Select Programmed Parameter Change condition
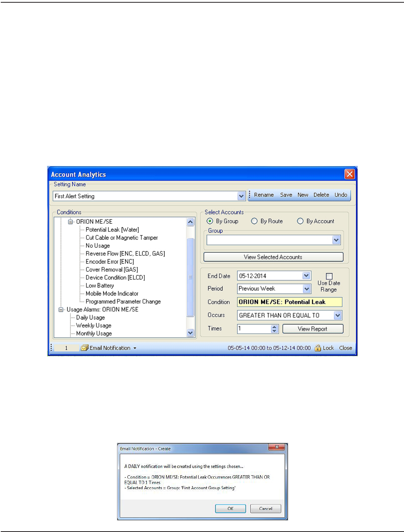The height and width of the screenshot is (532, 404). click(x=123, y=301)
